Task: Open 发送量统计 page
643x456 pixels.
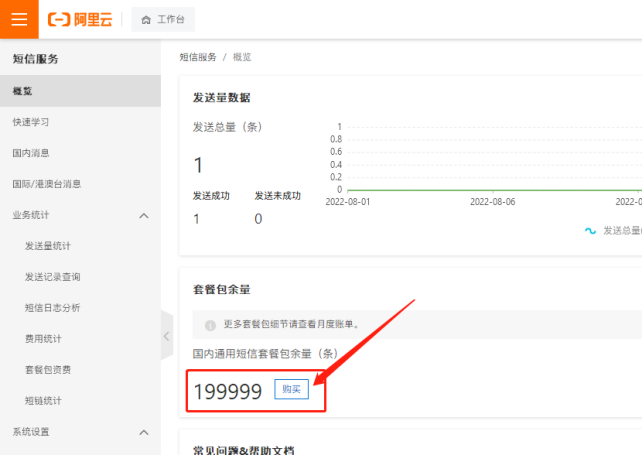Action: tap(48, 246)
